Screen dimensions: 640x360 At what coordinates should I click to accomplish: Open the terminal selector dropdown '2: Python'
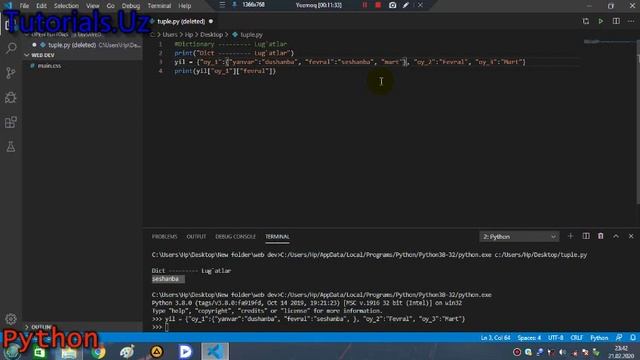(519, 237)
